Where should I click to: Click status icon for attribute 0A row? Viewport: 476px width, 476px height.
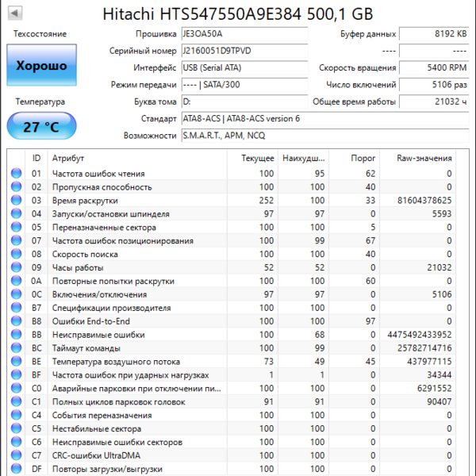pos(17,281)
